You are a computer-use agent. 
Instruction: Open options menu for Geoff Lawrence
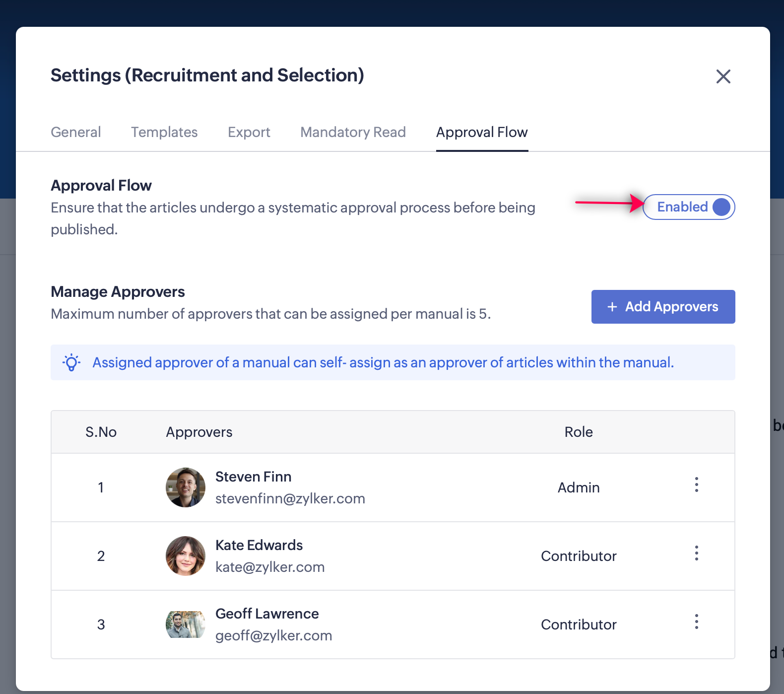696,622
